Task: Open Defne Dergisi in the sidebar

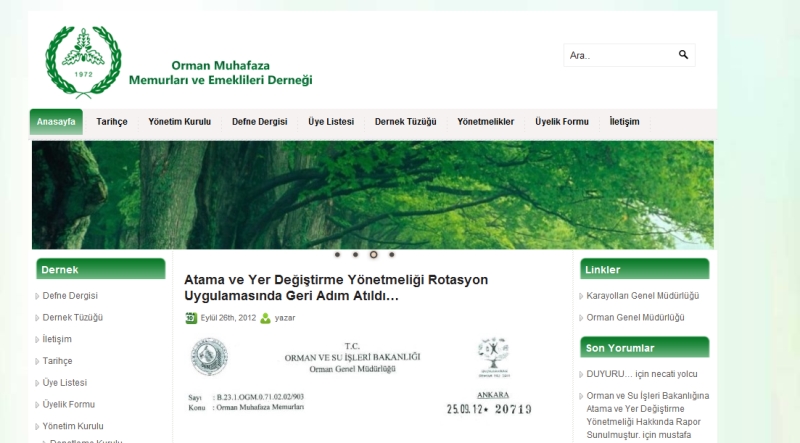Action: (70, 296)
